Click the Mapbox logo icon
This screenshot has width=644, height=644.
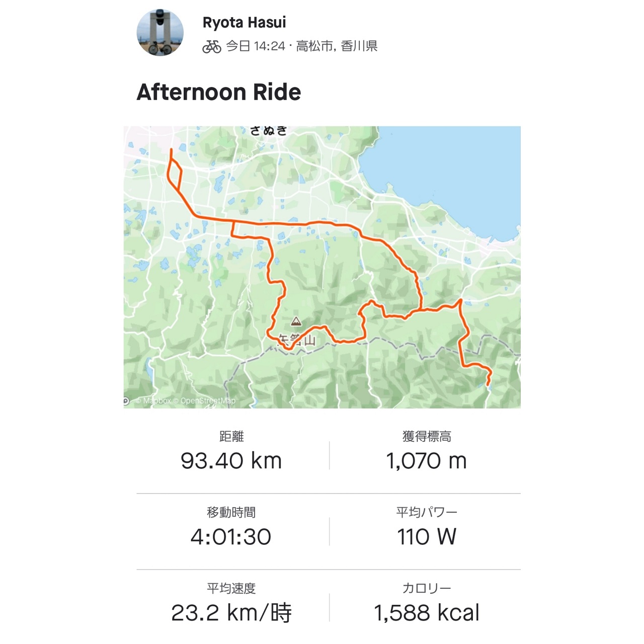pyautogui.click(x=127, y=401)
